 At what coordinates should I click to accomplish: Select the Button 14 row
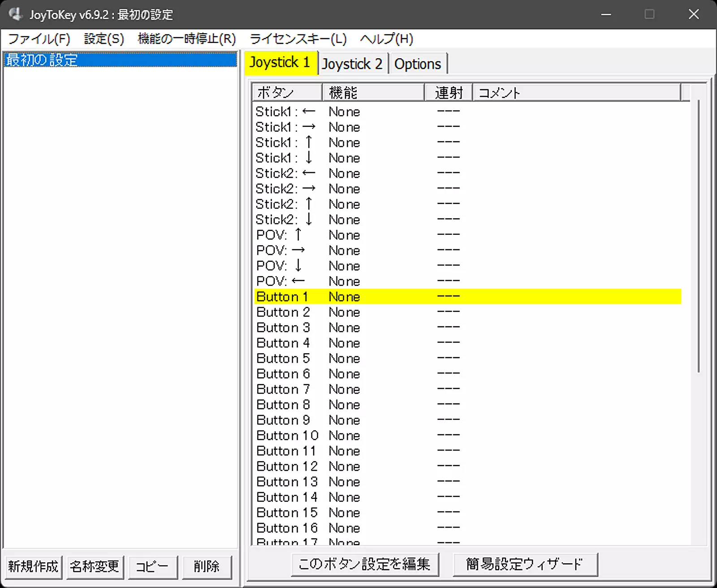pyautogui.click(x=468, y=497)
